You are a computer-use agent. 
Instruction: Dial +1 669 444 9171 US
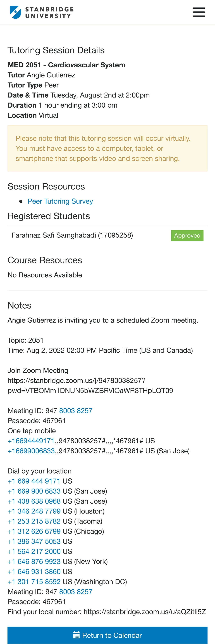click(34, 481)
